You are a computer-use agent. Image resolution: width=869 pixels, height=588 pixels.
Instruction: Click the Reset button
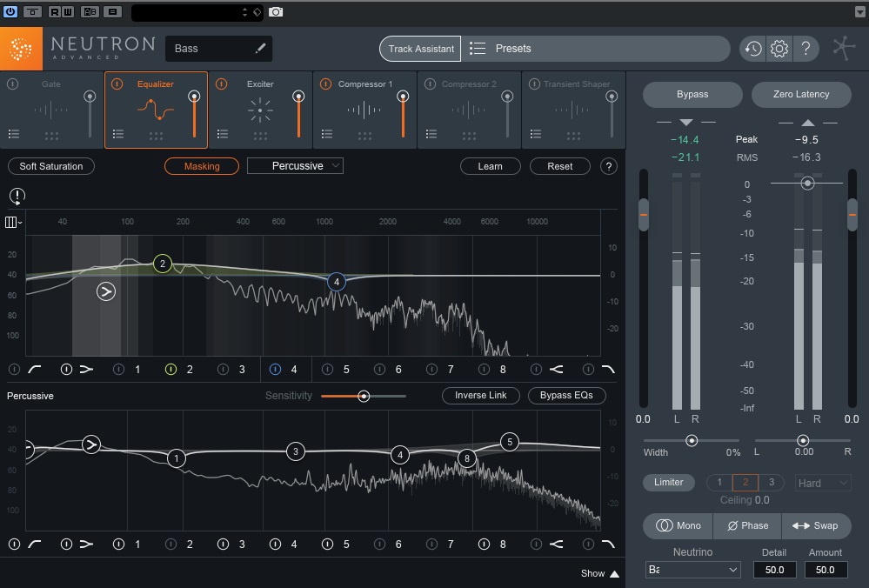pyautogui.click(x=559, y=166)
